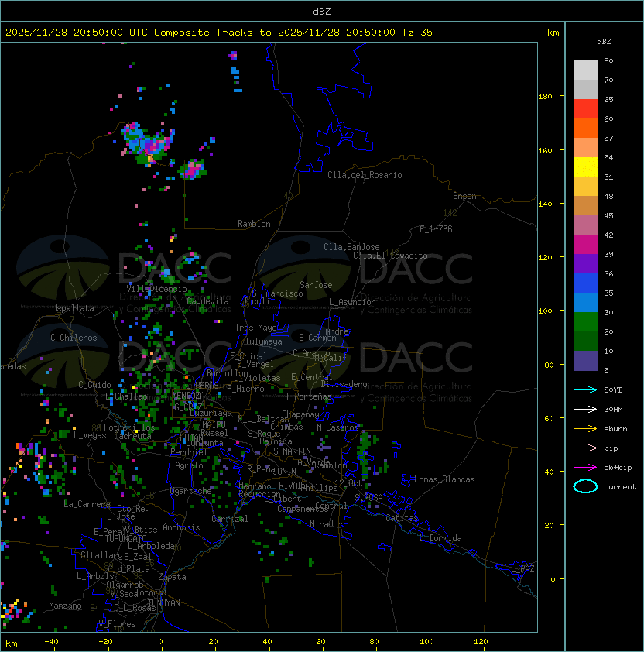Select the L_Dormida label
The image size is (644, 652).
pos(440,538)
